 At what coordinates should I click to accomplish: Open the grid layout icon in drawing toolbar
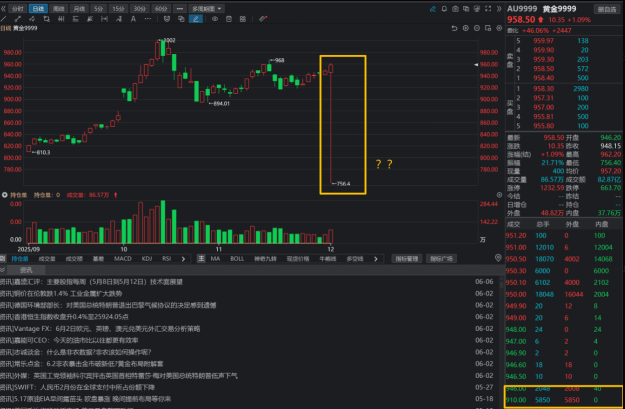click(243, 19)
